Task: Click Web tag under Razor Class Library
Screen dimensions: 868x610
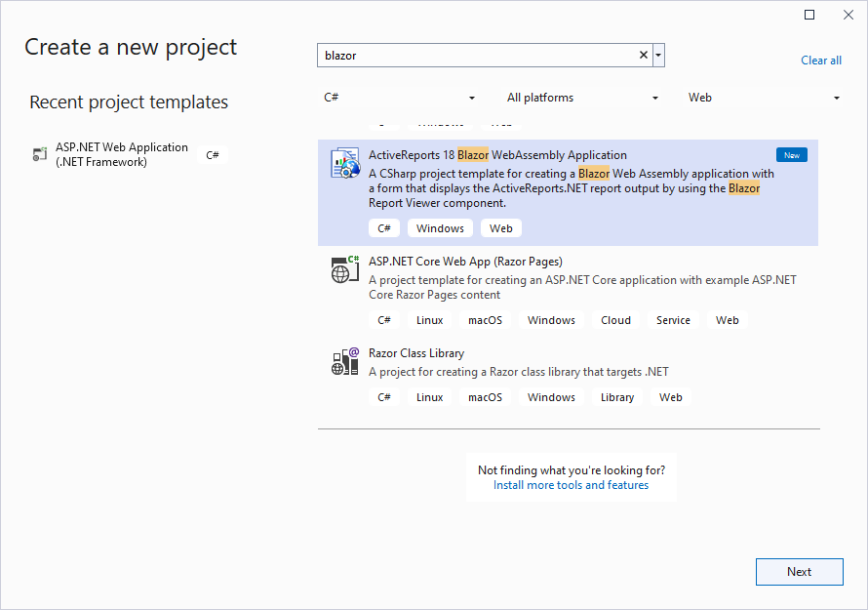Action: click(x=670, y=397)
